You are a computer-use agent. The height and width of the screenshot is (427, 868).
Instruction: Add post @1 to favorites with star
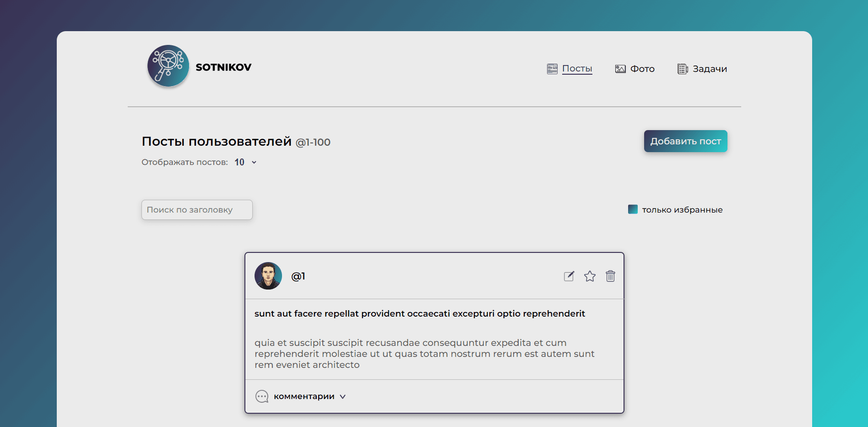pos(590,276)
